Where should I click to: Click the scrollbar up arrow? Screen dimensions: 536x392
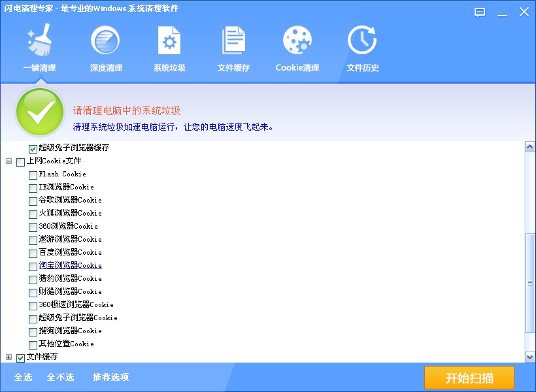(x=530, y=147)
